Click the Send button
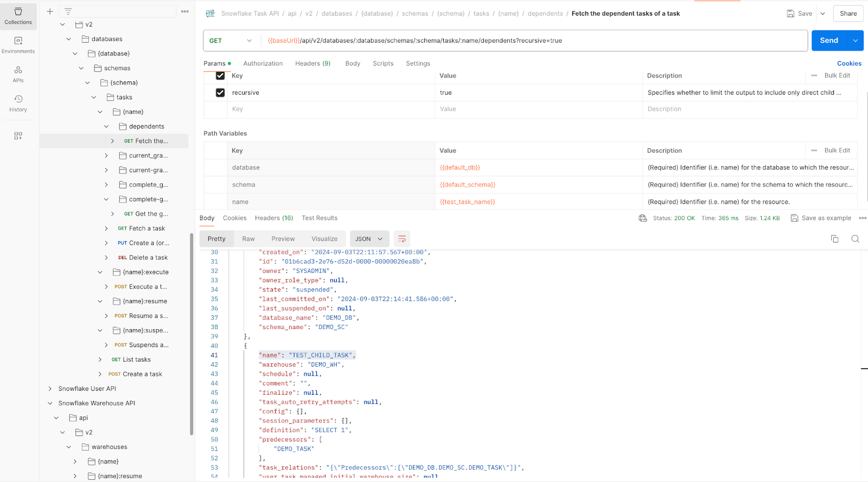868x482 pixels. coord(828,41)
